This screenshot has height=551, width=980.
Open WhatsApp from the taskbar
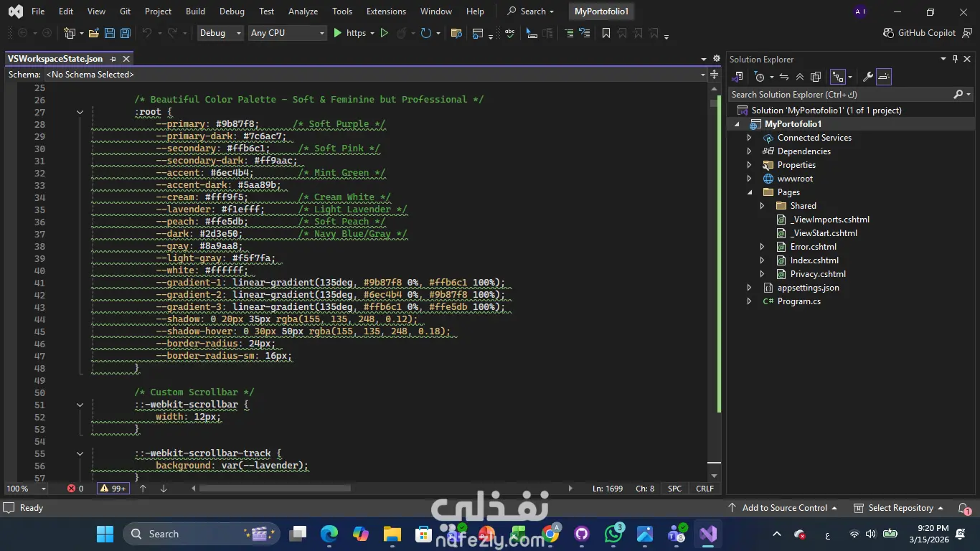coord(613,534)
